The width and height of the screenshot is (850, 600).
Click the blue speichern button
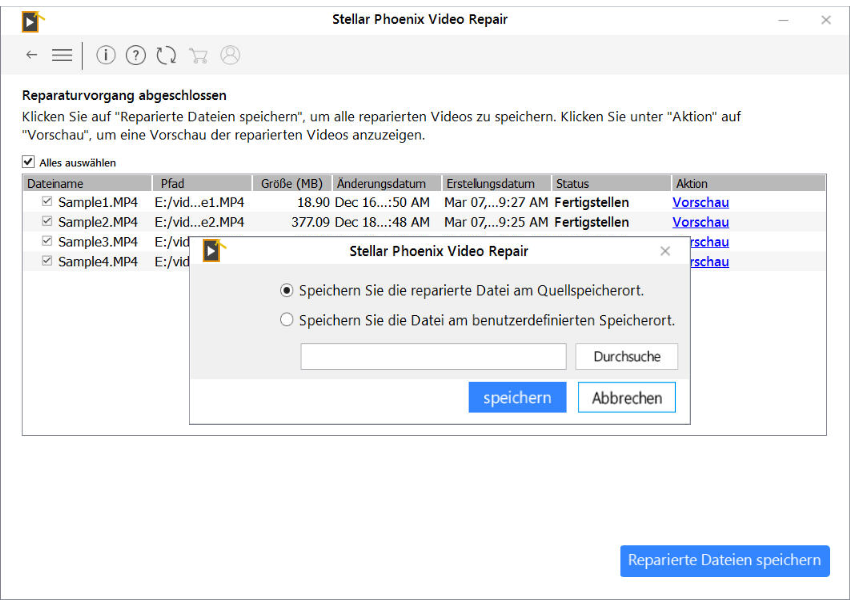[x=517, y=397]
